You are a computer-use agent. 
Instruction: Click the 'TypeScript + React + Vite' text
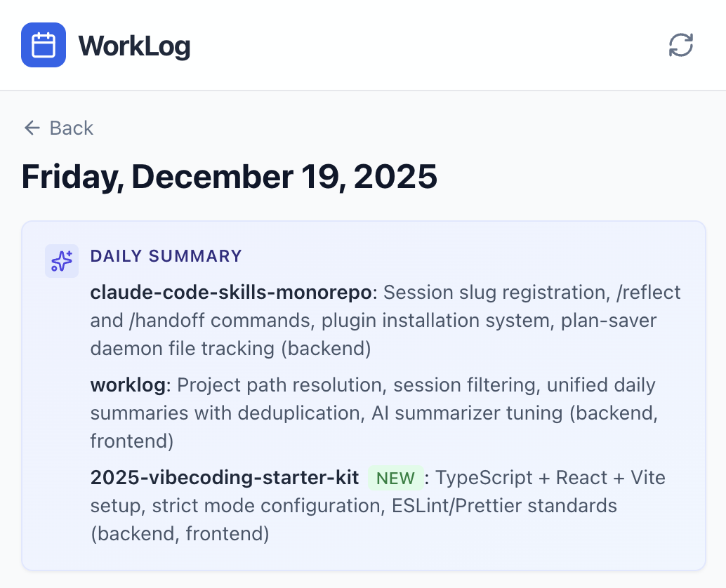pyautogui.click(x=550, y=478)
